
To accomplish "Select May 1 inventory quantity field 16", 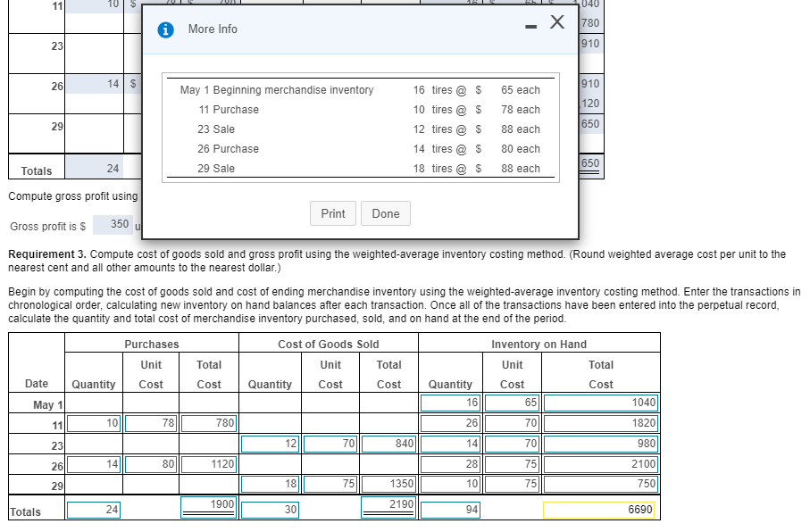I will pyautogui.click(x=451, y=403).
